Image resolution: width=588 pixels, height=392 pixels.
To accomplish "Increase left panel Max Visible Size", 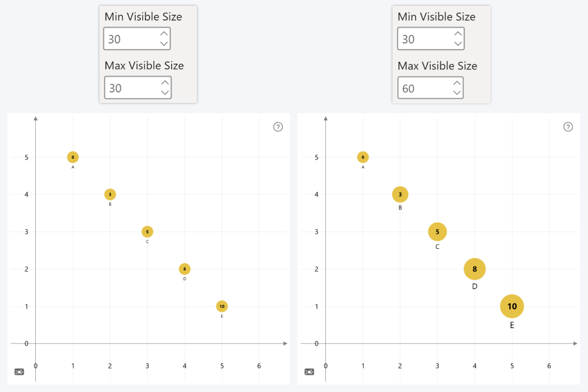I will pyautogui.click(x=165, y=83).
